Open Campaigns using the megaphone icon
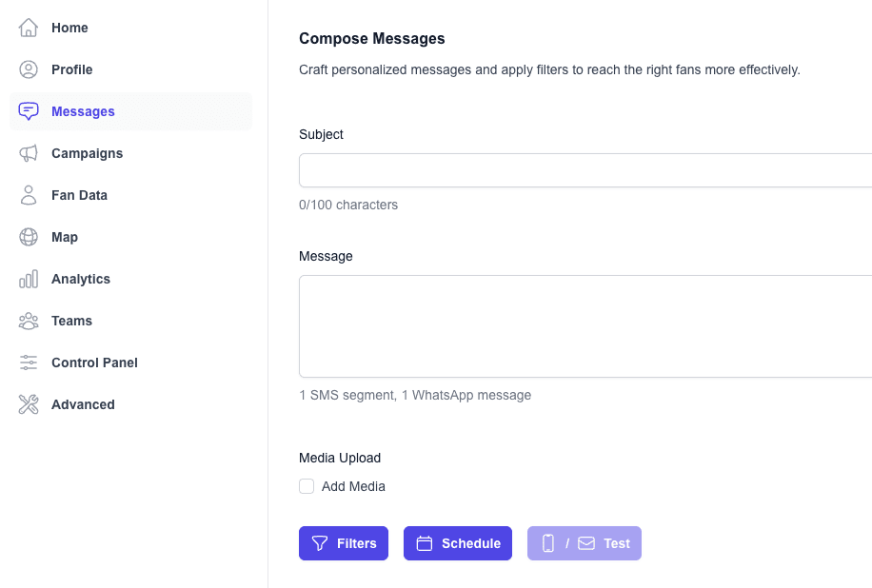 [x=29, y=153]
